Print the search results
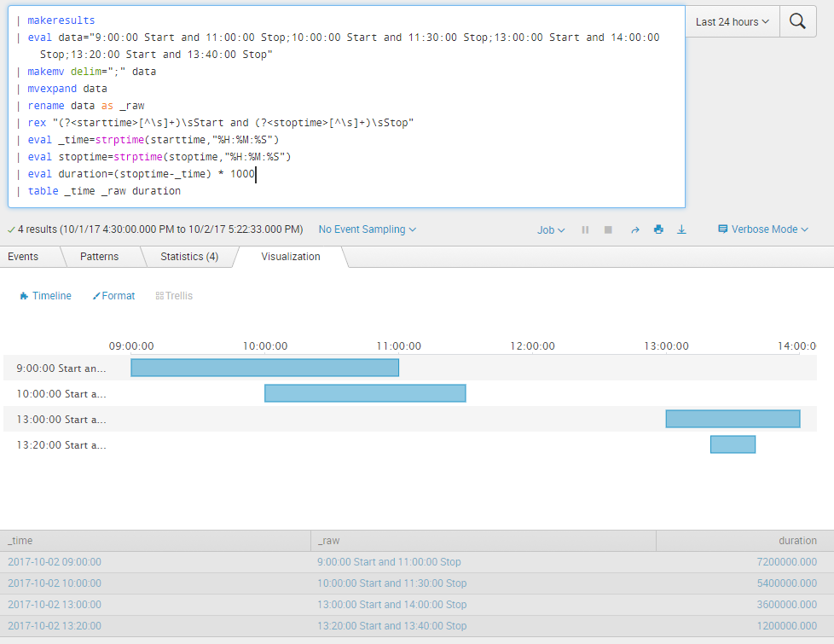The image size is (834, 644). tap(658, 229)
